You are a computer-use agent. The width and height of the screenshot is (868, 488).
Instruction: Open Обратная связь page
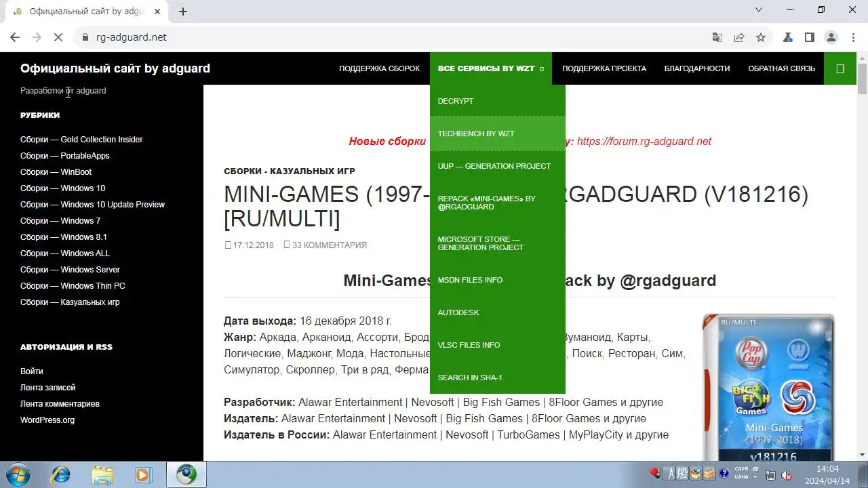(x=781, y=68)
